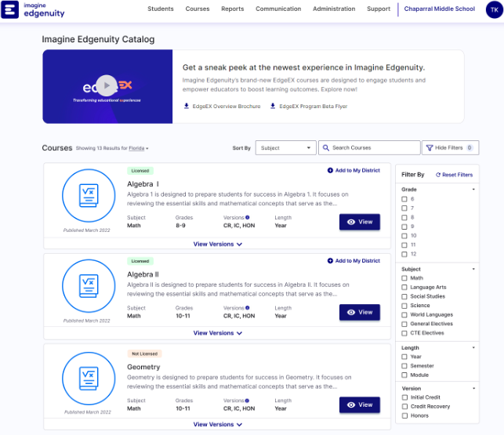Enable the Grade 8 filter checkbox
The height and width of the screenshot is (435, 504).
[404, 217]
